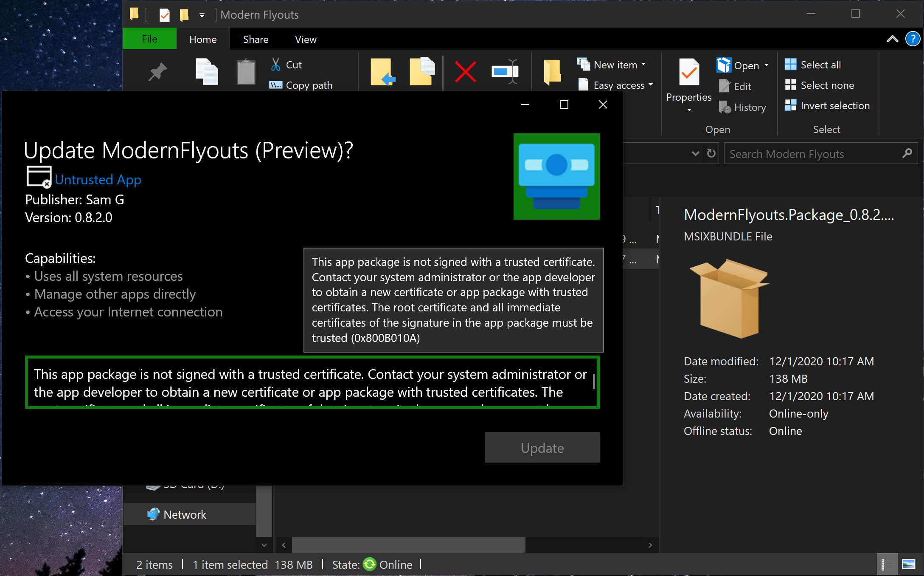Click Edit in the Open group
Screen dimensions: 924x576
pos(735,86)
